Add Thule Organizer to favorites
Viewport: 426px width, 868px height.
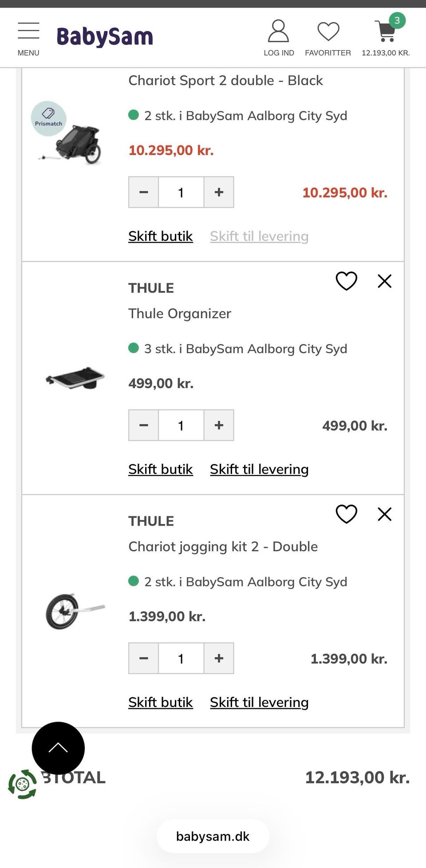[x=346, y=281]
